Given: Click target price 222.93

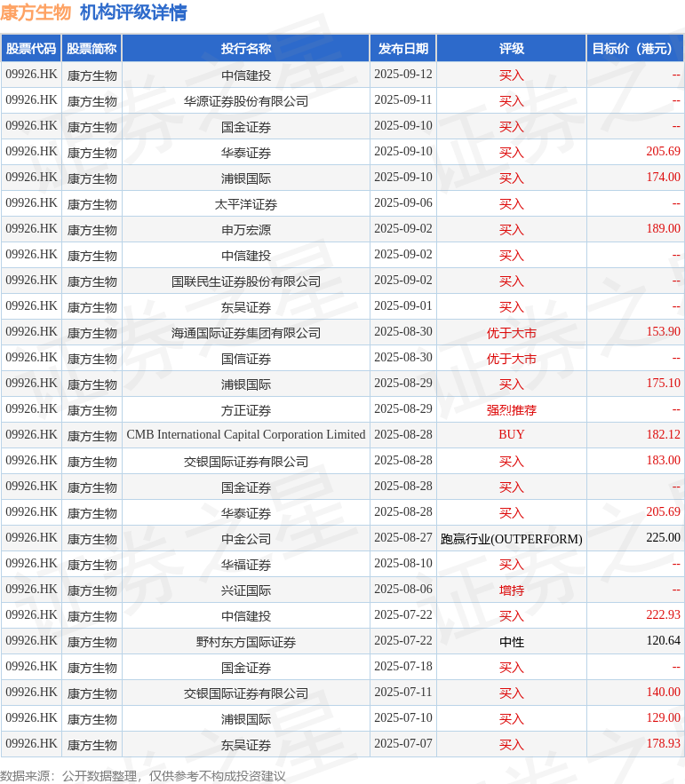Looking at the screenshot, I should [663, 615].
